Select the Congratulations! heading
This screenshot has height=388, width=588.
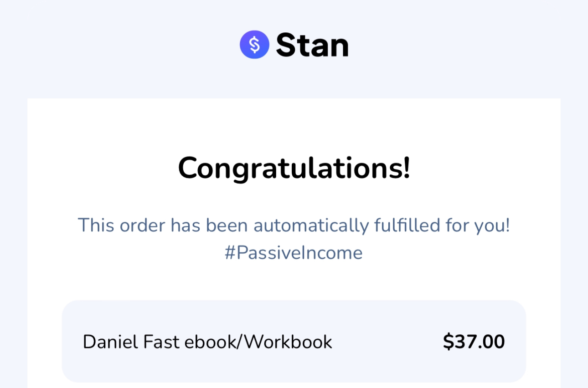click(x=294, y=168)
